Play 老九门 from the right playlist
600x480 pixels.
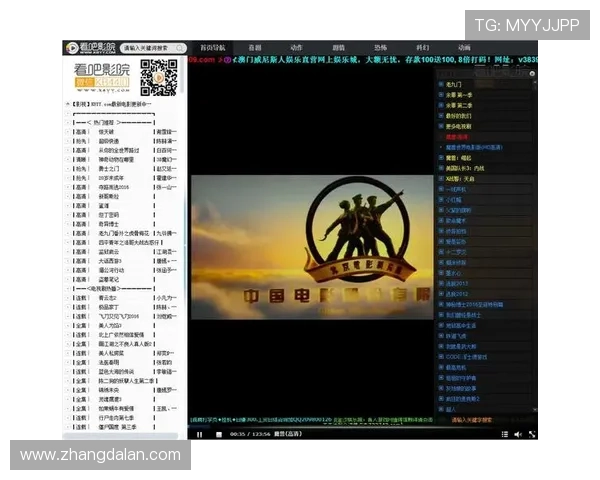pyautogui.click(x=456, y=85)
